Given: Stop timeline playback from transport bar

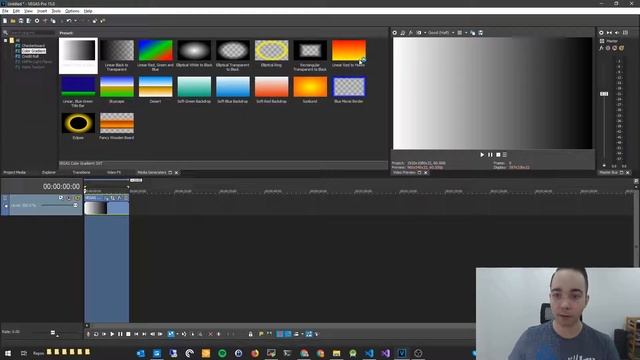Looking at the screenshot, I should tap(128, 334).
